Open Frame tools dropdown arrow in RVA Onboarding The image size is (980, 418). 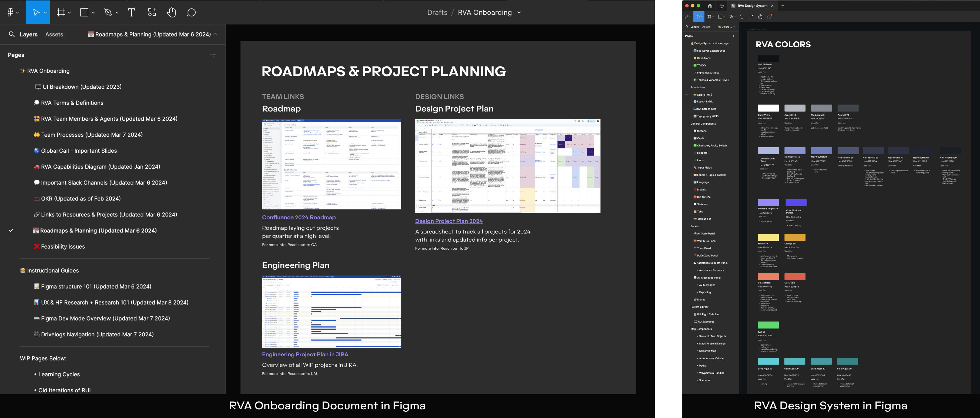pyautogui.click(x=69, y=12)
